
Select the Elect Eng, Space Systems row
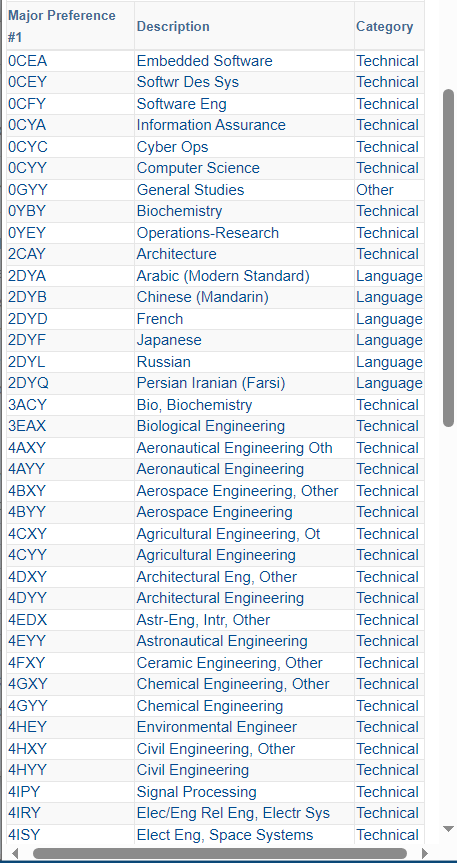(x=215, y=834)
